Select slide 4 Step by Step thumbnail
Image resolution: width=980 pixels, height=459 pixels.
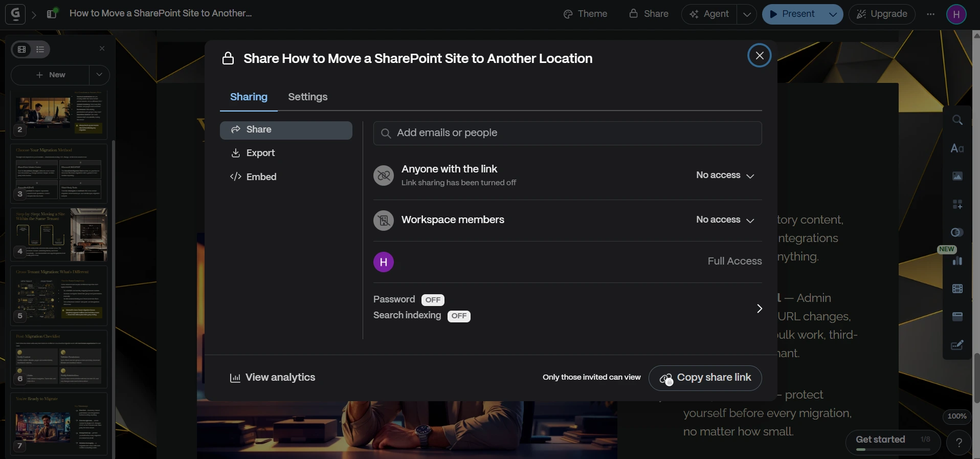click(x=59, y=234)
